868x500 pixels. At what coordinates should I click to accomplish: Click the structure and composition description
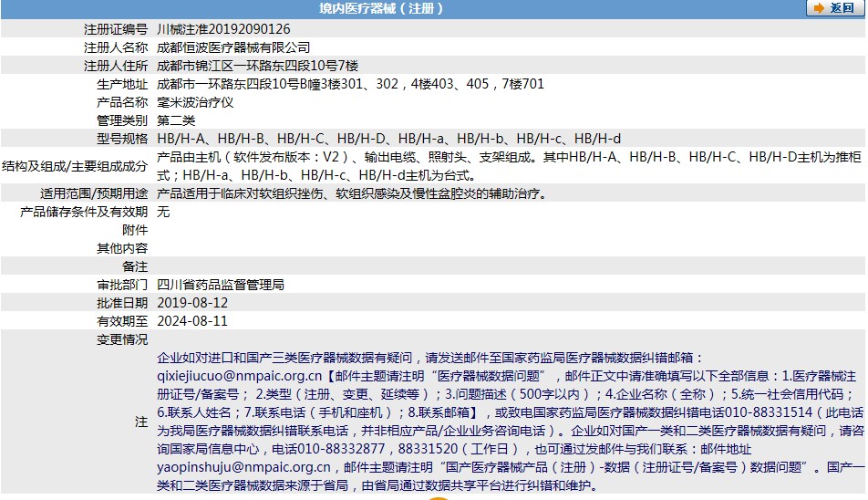tap(510, 166)
